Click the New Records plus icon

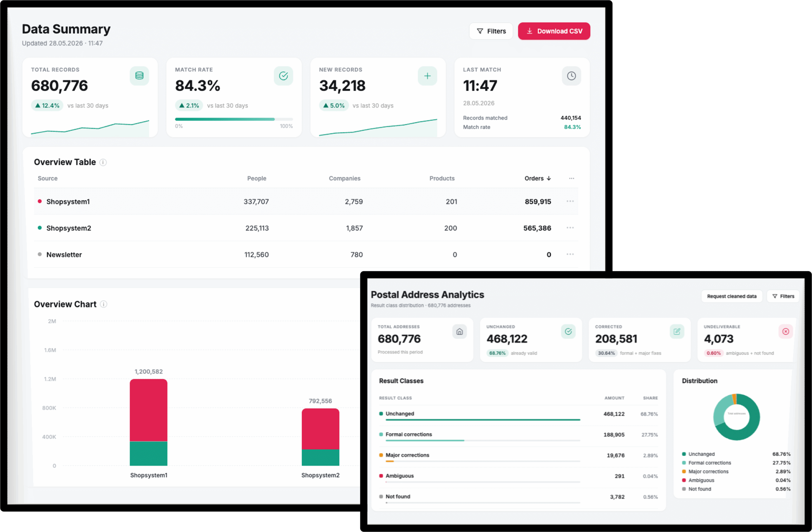point(427,76)
